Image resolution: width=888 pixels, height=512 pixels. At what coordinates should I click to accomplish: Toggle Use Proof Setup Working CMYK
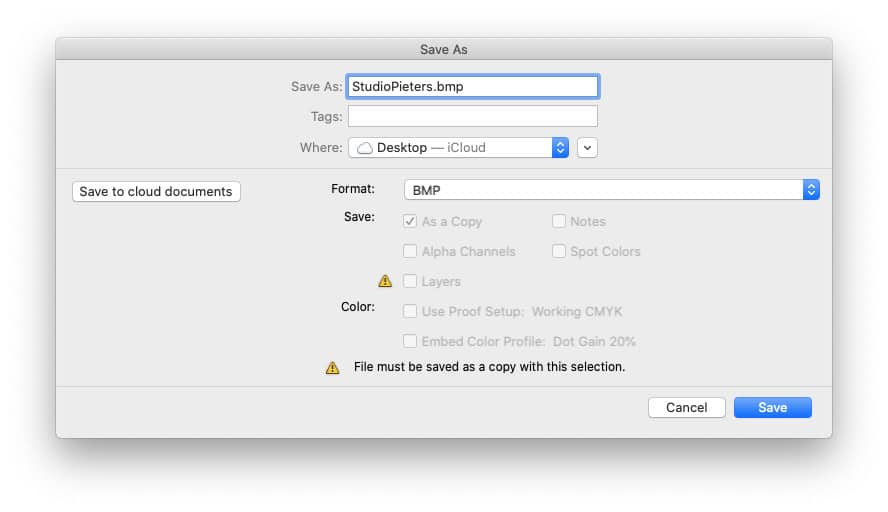click(410, 311)
